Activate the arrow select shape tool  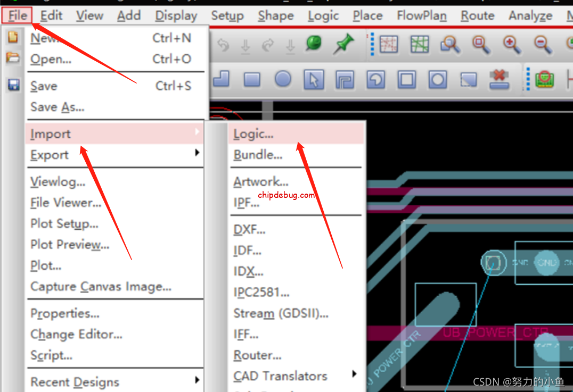tap(314, 80)
